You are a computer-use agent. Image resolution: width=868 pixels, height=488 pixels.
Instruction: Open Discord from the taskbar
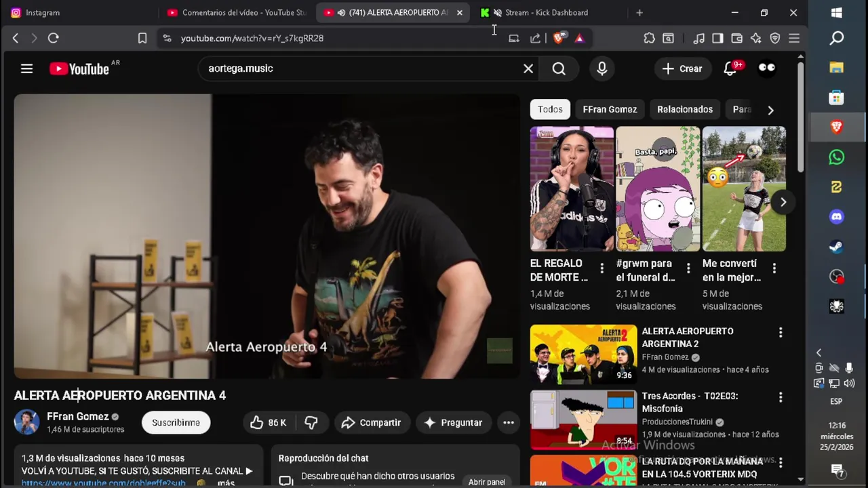836,216
